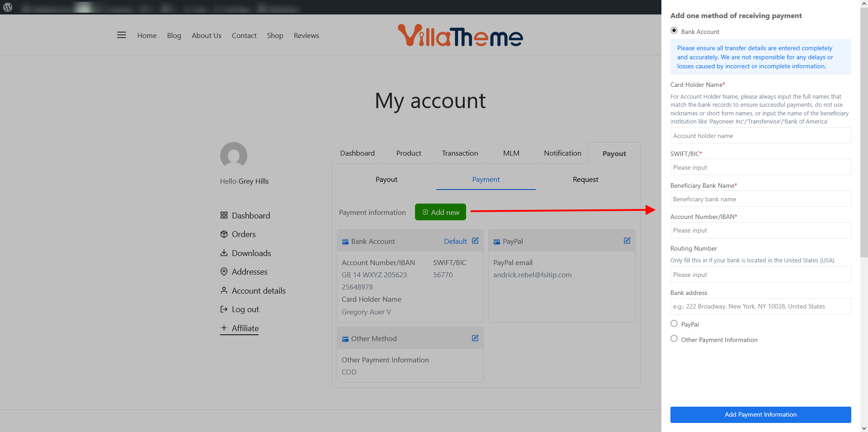Switch to the Payment sub-tab

486,179
